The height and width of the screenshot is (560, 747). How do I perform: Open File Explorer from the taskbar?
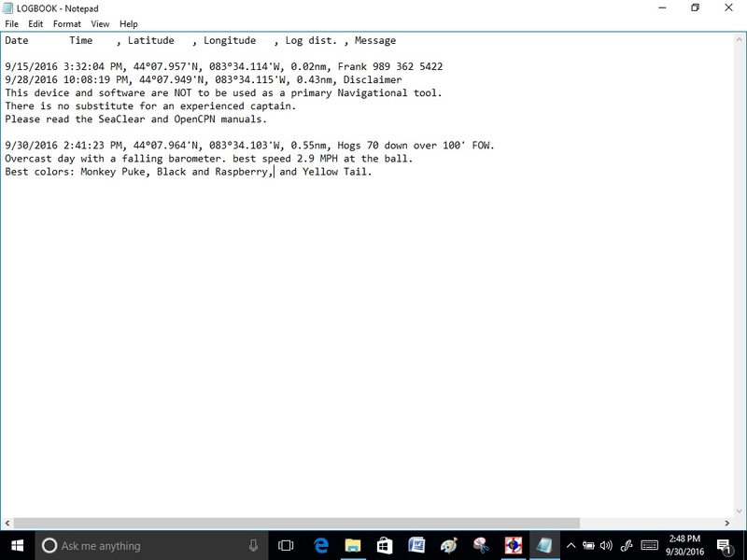pyautogui.click(x=353, y=545)
